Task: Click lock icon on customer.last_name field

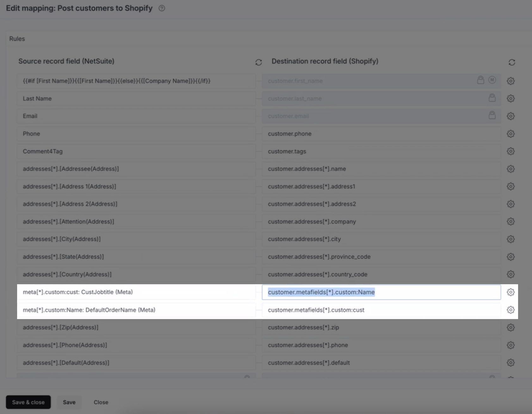Action: [x=492, y=97]
